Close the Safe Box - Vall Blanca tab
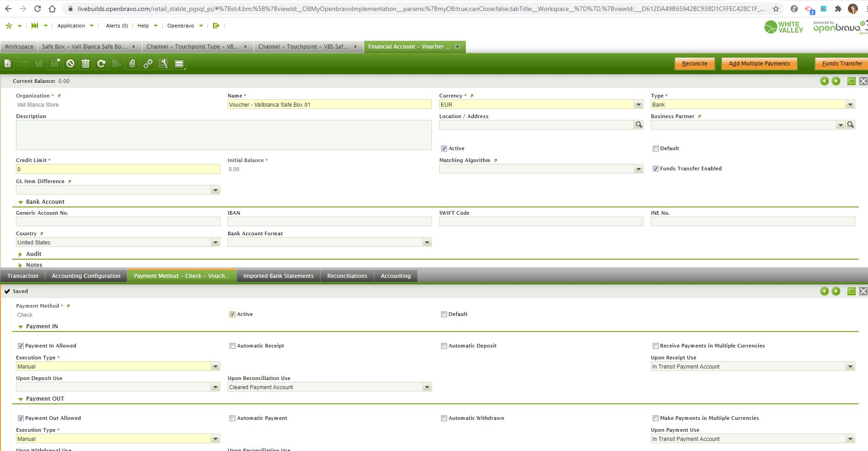Viewport: 868px width, 451px height. [134, 47]
